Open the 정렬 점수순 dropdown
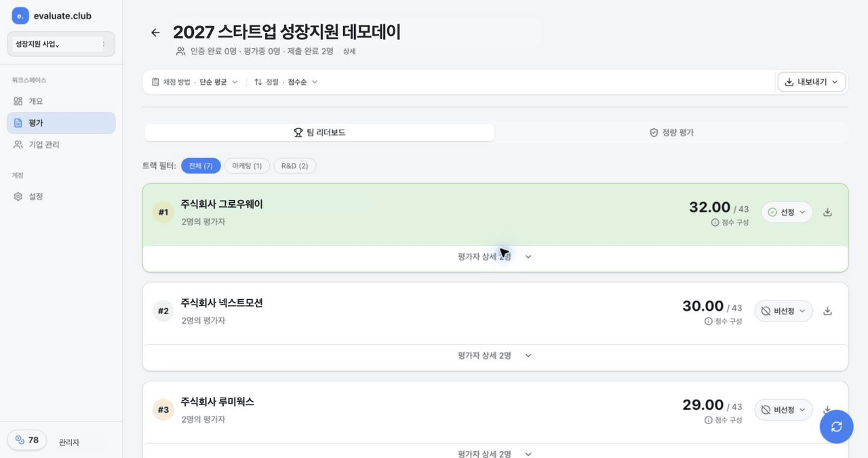The height and width of the screenshot is (458, 868). 286,82
